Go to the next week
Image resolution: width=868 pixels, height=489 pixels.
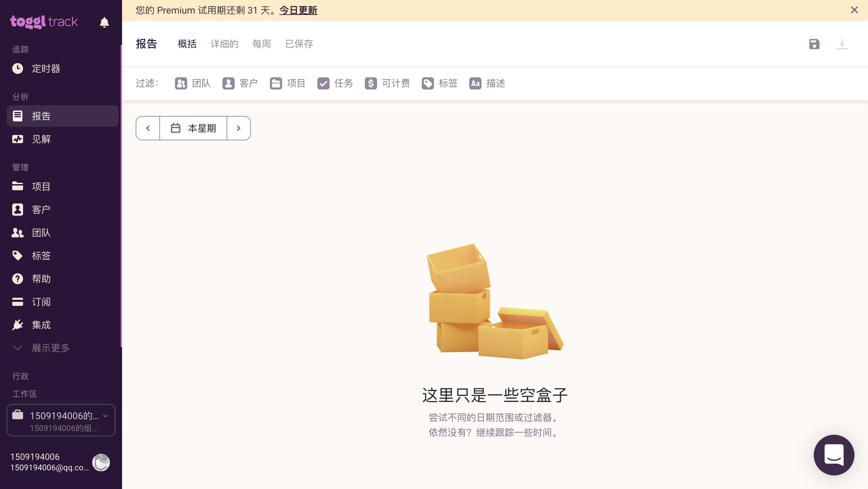(239, 128)
